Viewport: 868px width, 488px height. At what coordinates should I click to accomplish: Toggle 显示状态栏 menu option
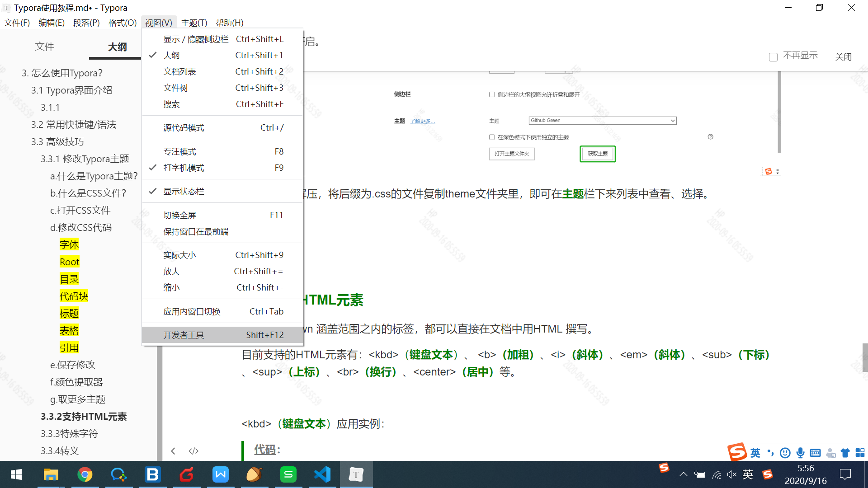184,192
